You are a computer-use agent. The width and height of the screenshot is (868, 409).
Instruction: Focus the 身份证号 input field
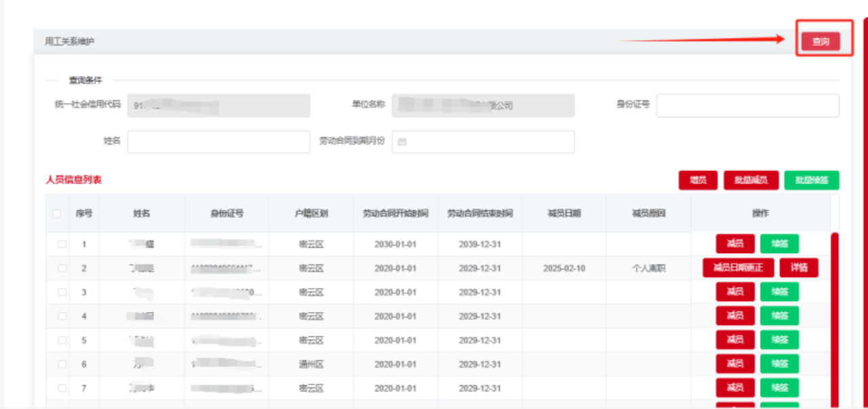tap(747, 105)
